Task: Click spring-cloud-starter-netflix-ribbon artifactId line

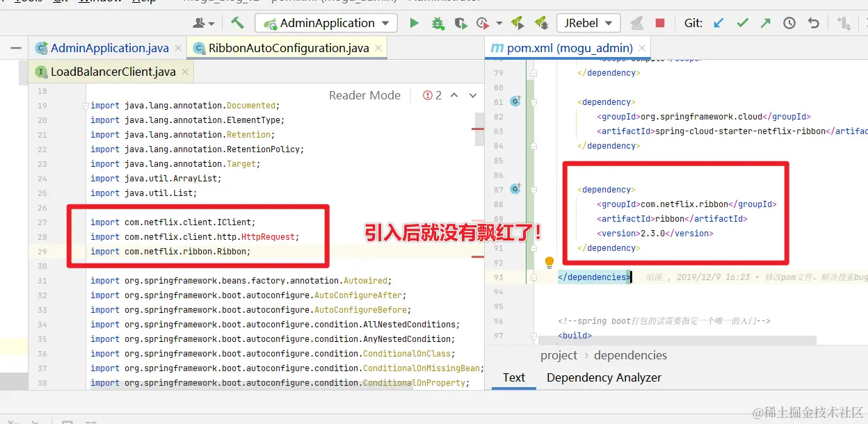Action: tap(732, 131)
